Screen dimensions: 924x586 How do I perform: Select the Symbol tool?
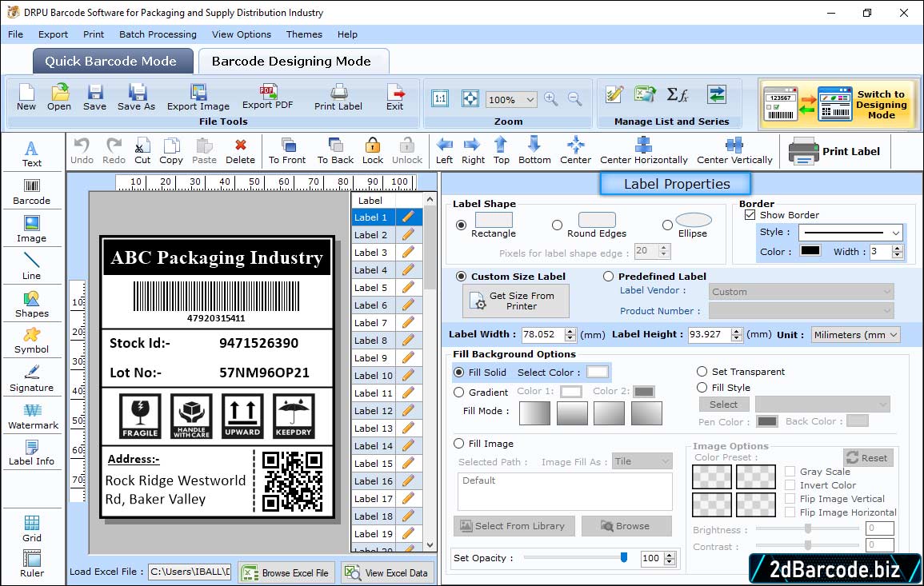click(32, 341)
